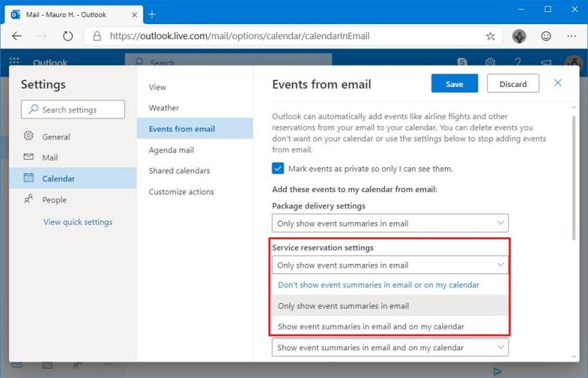This screenshot has height=378, width=588.
Task: Select the Agenda mail option
Action: (195, 149)
